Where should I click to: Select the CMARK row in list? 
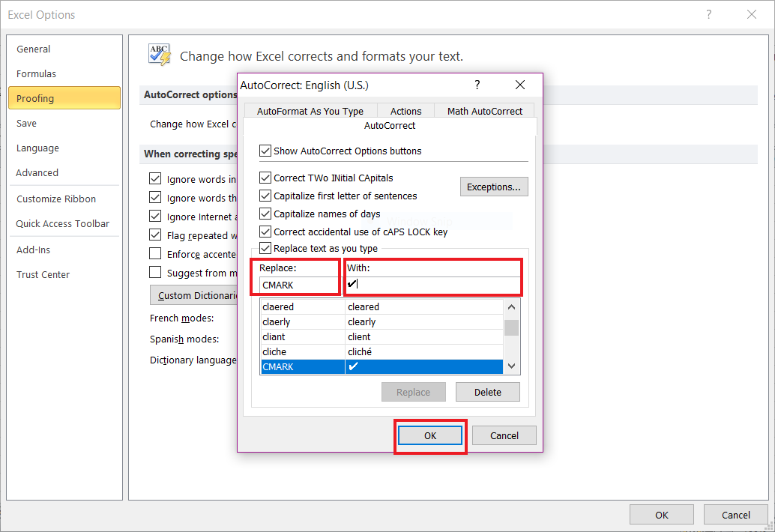[382, 366]
